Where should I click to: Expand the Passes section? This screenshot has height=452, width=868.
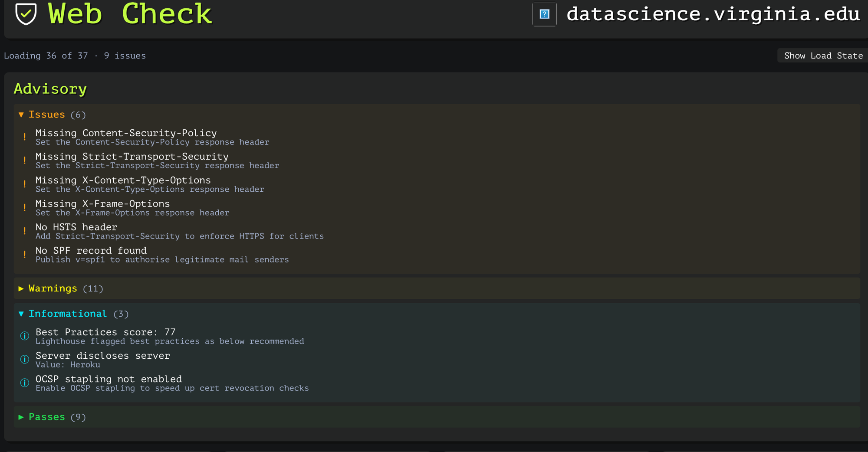52,417
